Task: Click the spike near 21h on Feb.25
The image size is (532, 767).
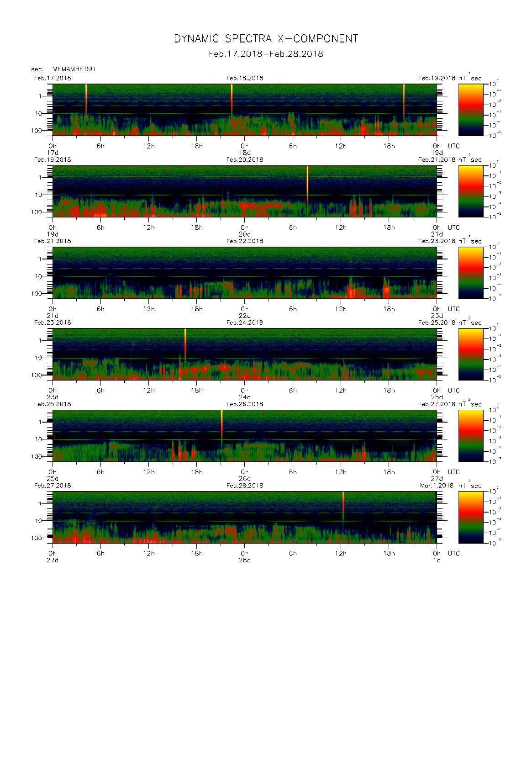Action: (221, 429)
